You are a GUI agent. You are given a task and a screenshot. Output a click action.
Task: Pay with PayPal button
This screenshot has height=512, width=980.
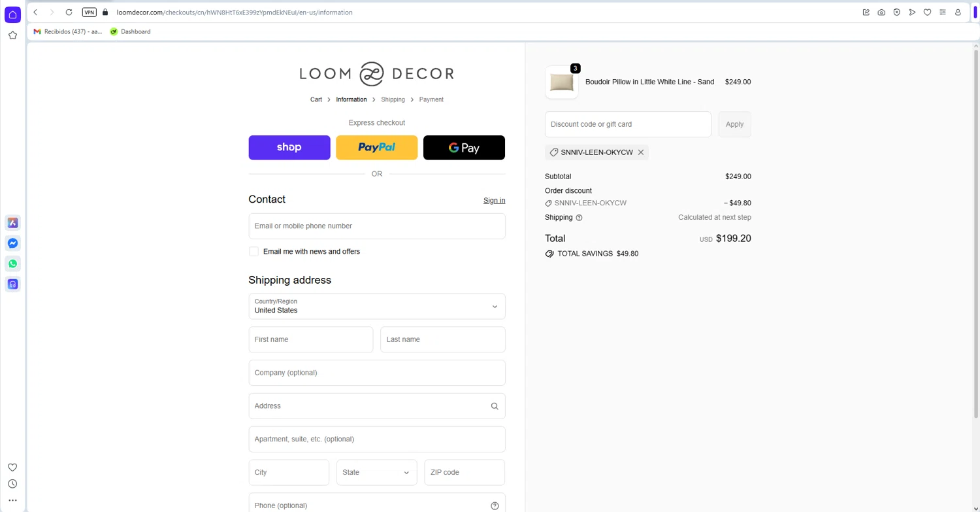[377, 148]
